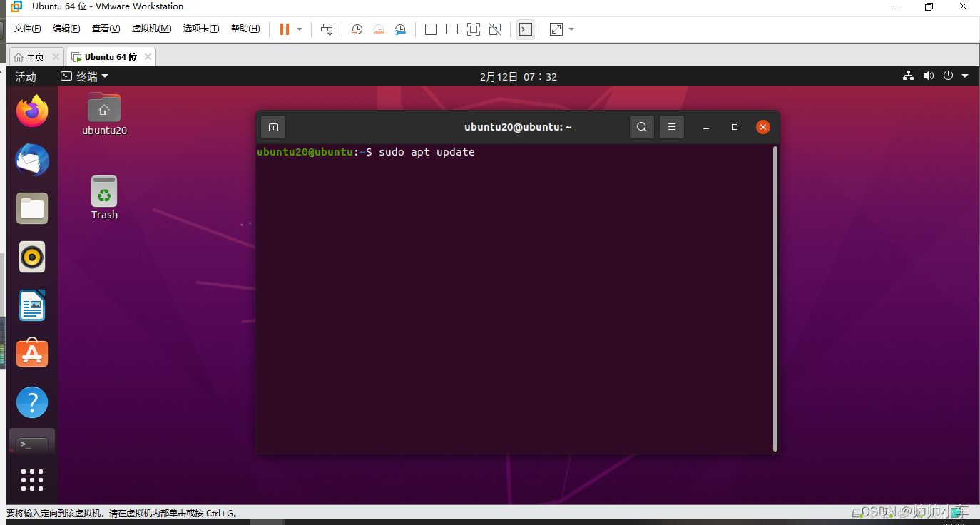The height and width of the screenshot is (525, 980).
Task: Switch to Unity mode
Action: (x=495, y=29)
